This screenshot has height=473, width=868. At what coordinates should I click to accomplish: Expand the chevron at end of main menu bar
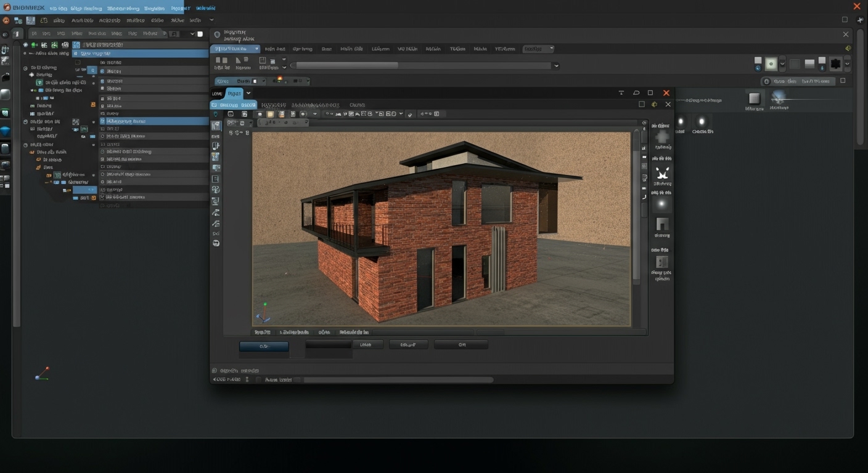coord(211,20)
